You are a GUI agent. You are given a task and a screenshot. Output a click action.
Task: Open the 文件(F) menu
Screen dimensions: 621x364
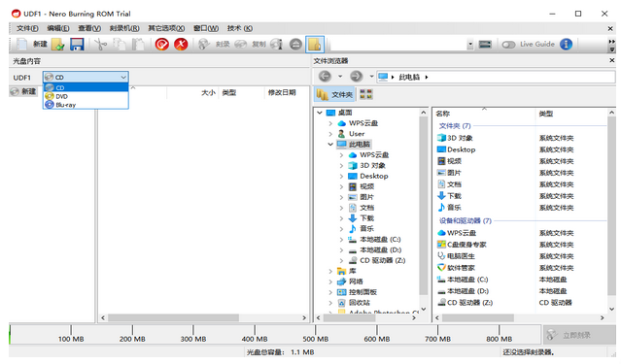click(27, 28)
